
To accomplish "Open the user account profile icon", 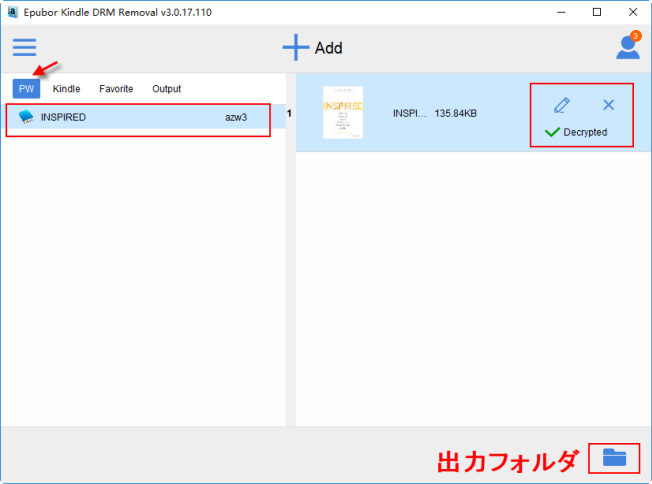I will pos(627,48).
